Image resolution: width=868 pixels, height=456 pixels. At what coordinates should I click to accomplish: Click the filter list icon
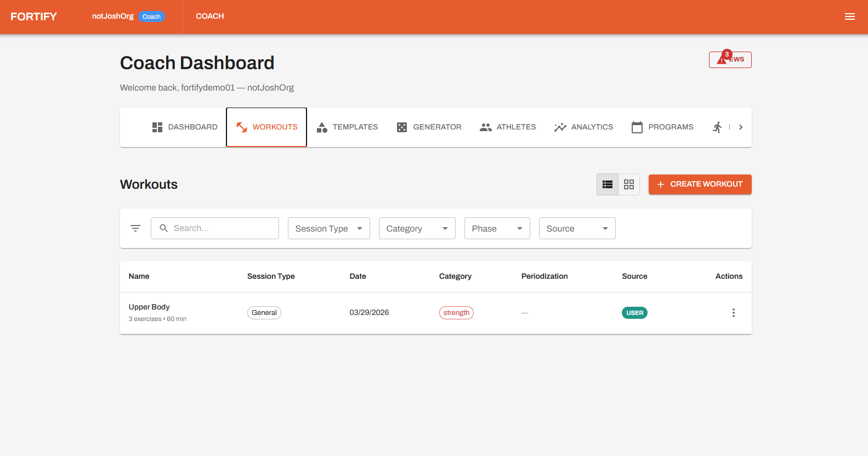(x=135, y=228)
